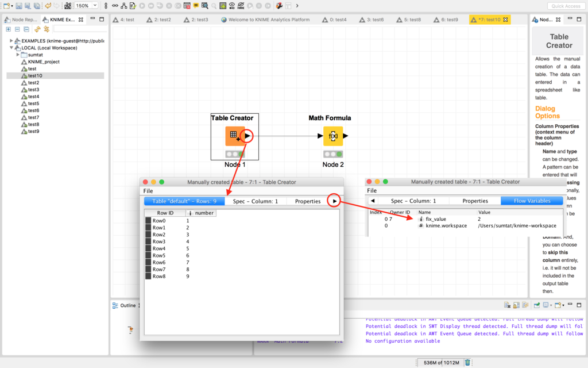Click the Configure node toolbar icon
This screenshot has width=588, height=368.
(x=133, y=6)
